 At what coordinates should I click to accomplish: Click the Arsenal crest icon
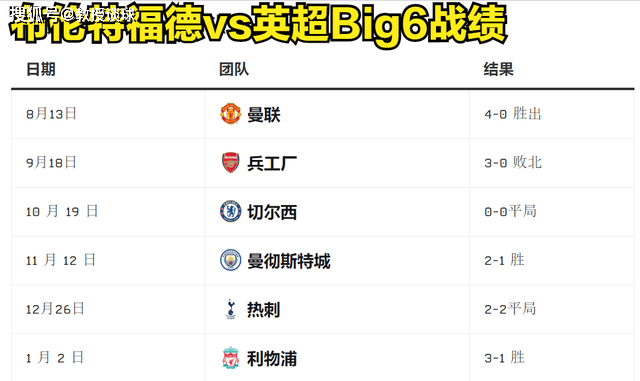point(231,163)
